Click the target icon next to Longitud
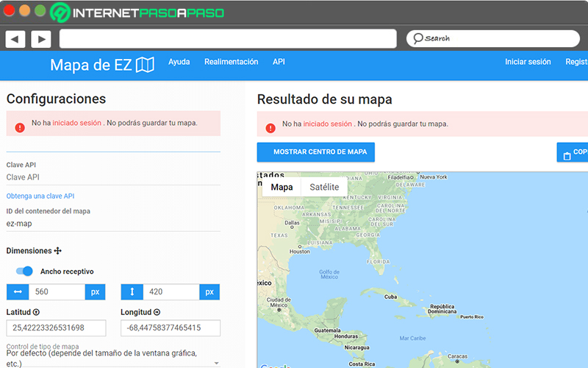 [x=157, y=312]
